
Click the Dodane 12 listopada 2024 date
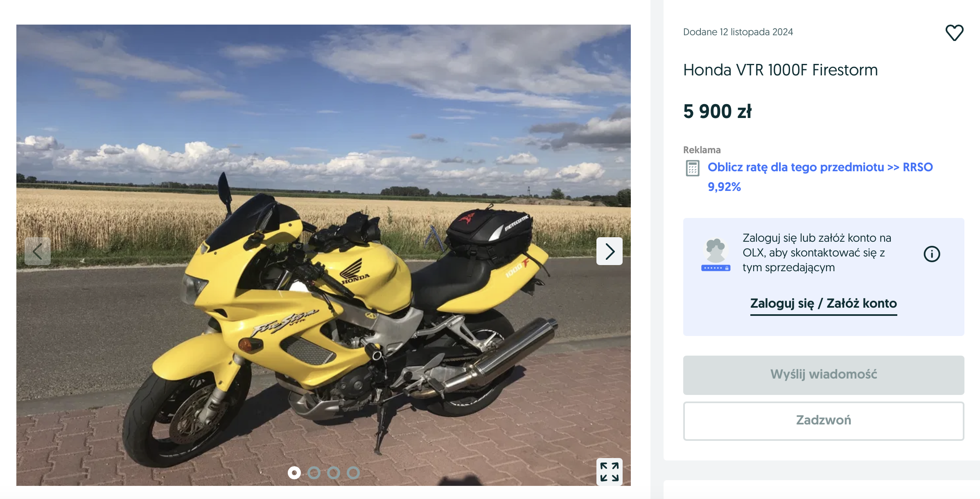click(x=738, y=32)
